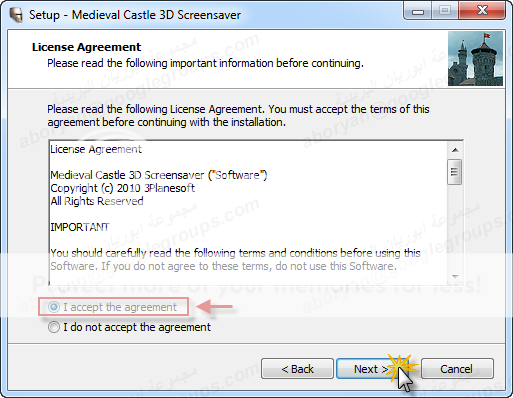Click the "All Rights Reserved" license line
The image size is (513, 398).
pos(97,201)
